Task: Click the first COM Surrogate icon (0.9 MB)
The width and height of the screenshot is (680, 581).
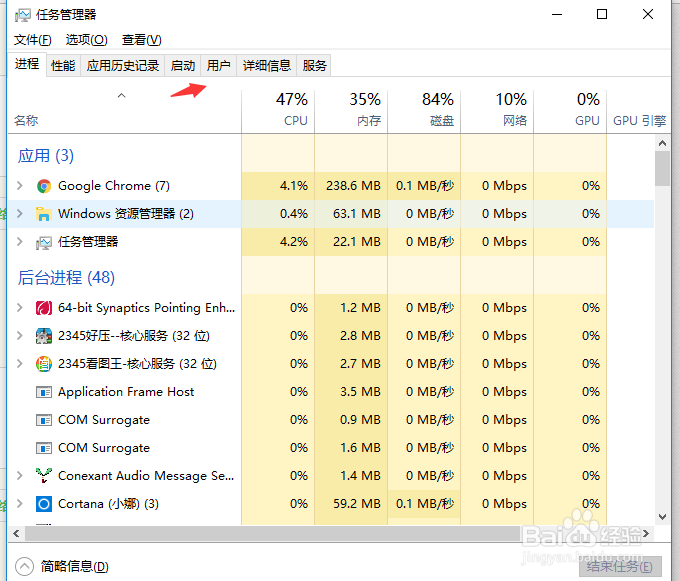Action: click(x=44, y=420)
